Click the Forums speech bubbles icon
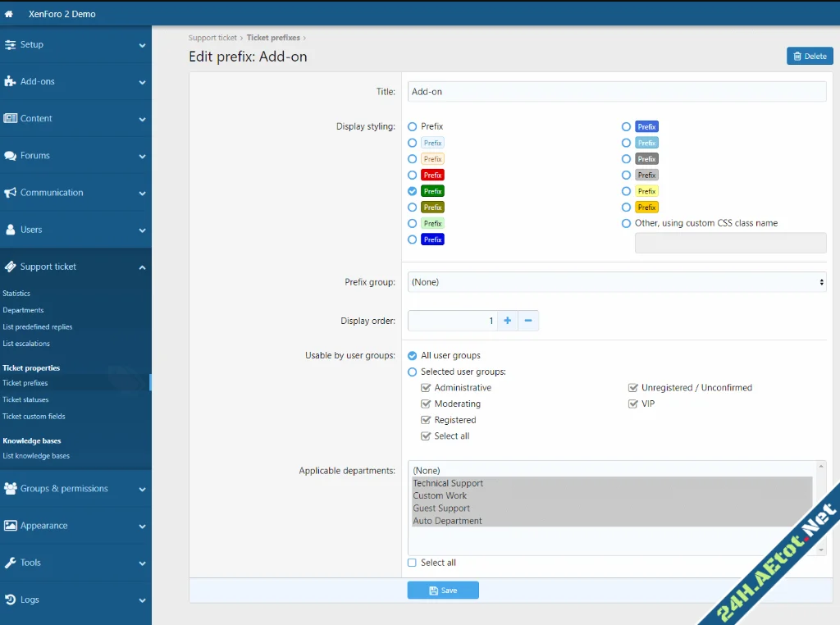840x625 pixels. (10, 156)
